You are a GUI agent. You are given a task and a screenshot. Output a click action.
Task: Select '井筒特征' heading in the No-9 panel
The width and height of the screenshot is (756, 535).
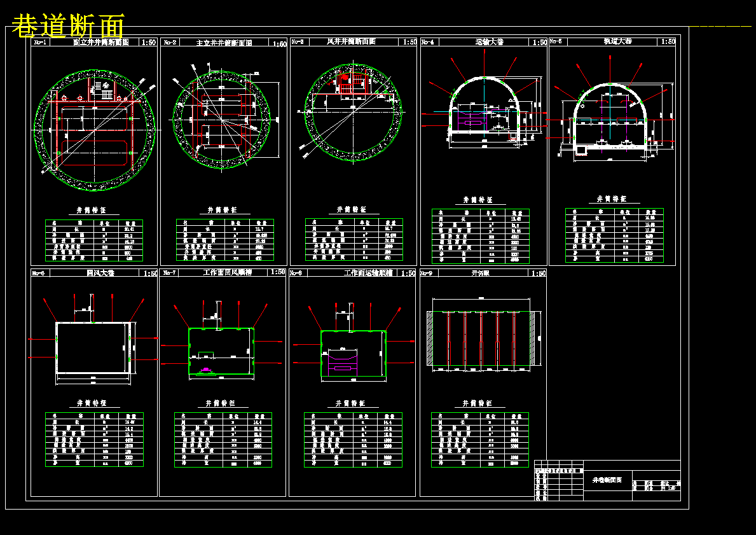click(478, 403)
